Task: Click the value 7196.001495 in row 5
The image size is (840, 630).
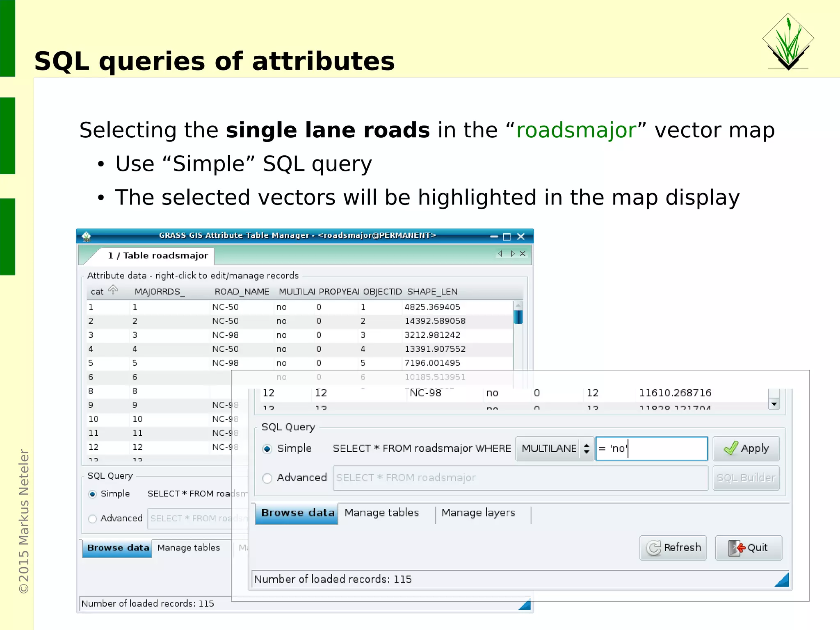Action: (432, 363)
